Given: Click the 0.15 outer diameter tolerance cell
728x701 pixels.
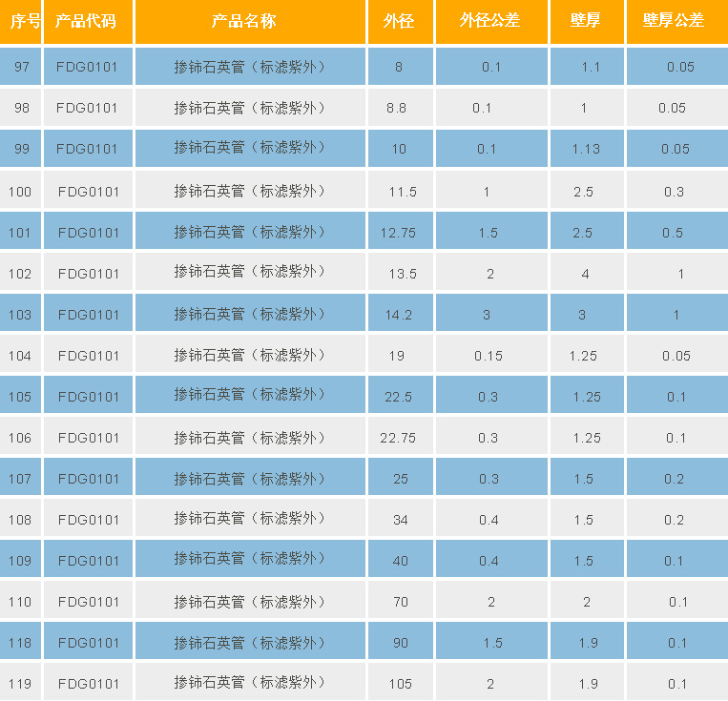Looking at the screenshot, I should (489, 356).
